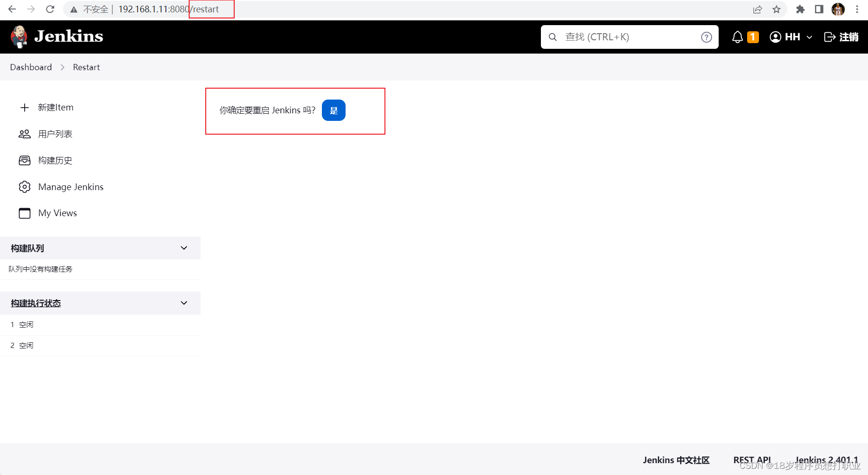The width and height of the screenshot is (868, 475).
Task: Click the people icon for 用户列表
Action: [25, 134]
